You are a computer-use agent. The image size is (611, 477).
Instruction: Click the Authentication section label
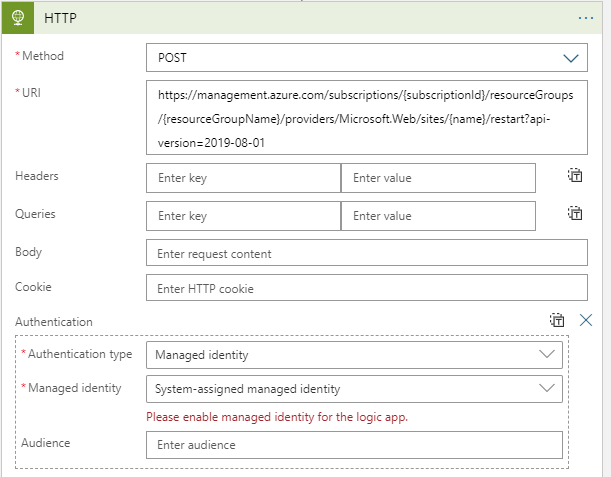point(54,322)
